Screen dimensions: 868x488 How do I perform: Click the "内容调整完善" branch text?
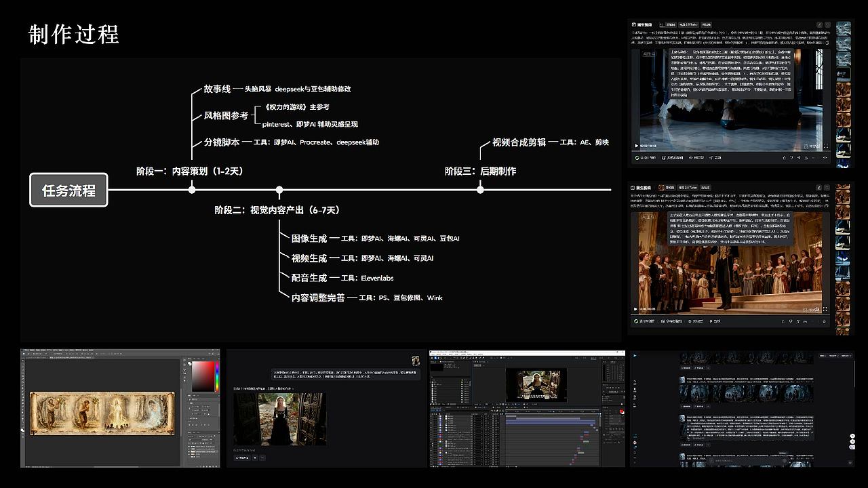[x=318, y=298]
